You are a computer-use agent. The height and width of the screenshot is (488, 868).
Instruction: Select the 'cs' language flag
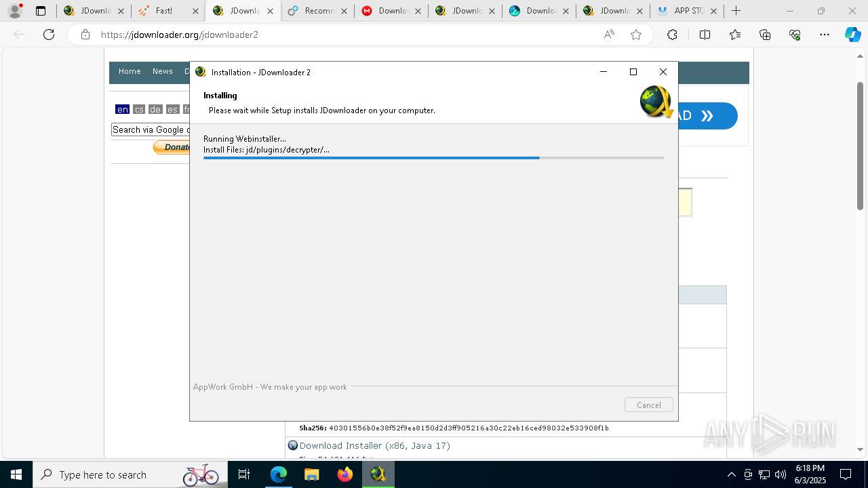tap(139, 109)
